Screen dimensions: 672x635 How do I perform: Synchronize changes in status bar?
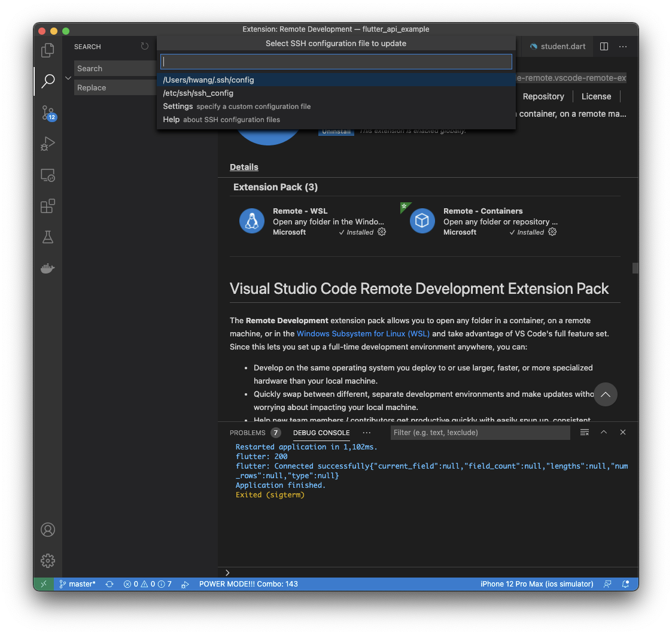[110, 584]
